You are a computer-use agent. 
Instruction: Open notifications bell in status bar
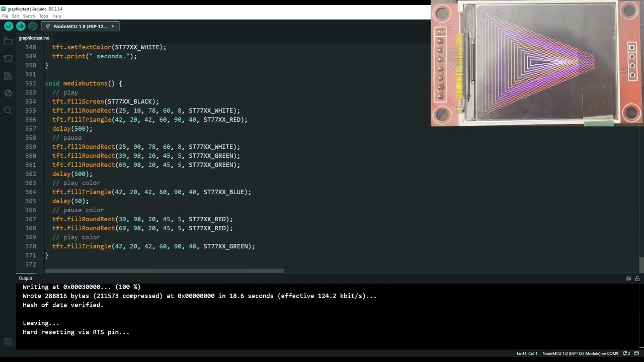[626, 353]
